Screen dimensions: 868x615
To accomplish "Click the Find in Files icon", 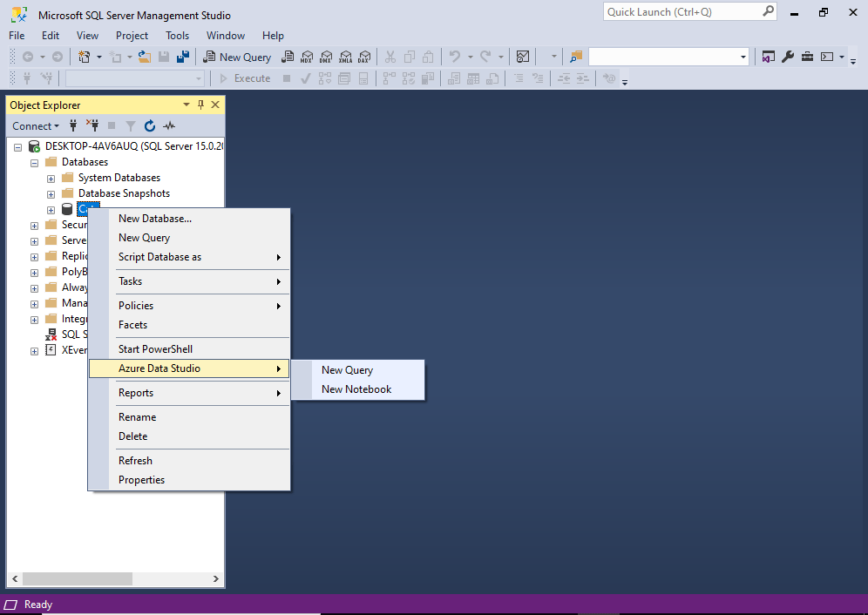I will point(576,57).
